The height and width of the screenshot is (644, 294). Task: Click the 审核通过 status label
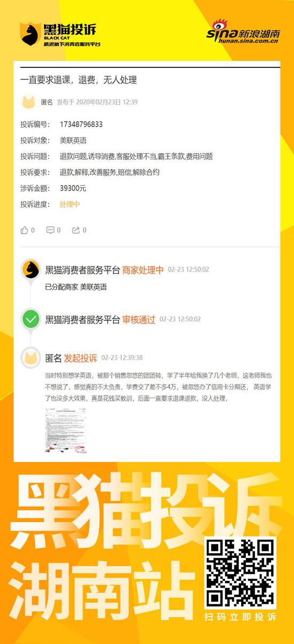pyautogui.click(x=139, y=319)
